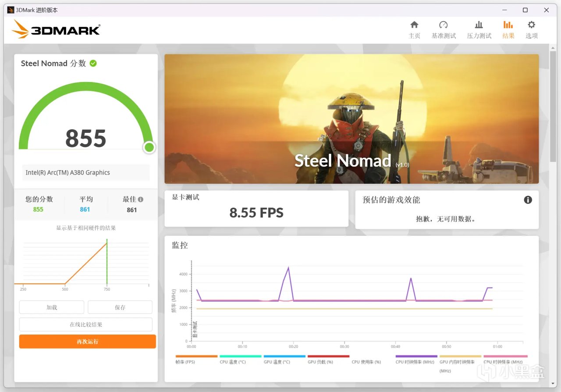Click info icon in 预估的游戏效能 panel
The height and width of the screenshot is (392, 561).
528,200
